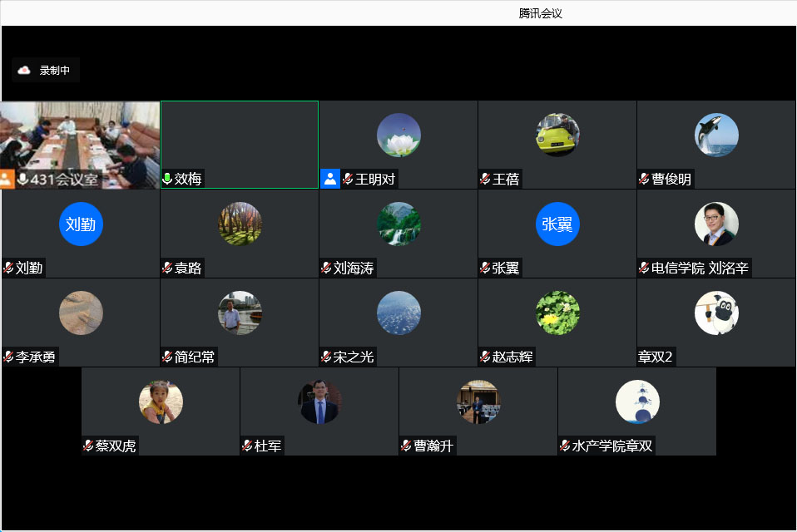Click the cloud recording indicator icon
This screenshot has width=797, height=532.
click(x=24, y=71)
